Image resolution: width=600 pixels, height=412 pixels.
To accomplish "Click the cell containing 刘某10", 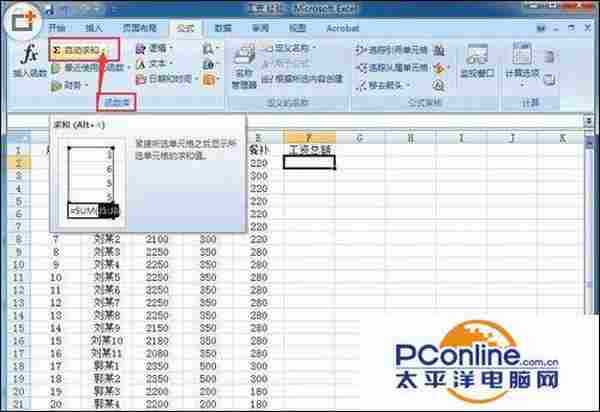I will tap(107, 340).
